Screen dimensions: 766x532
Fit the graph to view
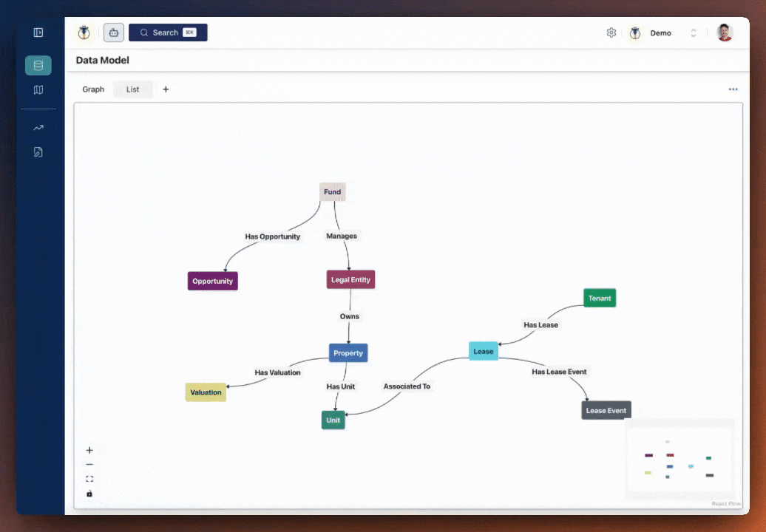(x=89, y=478)
